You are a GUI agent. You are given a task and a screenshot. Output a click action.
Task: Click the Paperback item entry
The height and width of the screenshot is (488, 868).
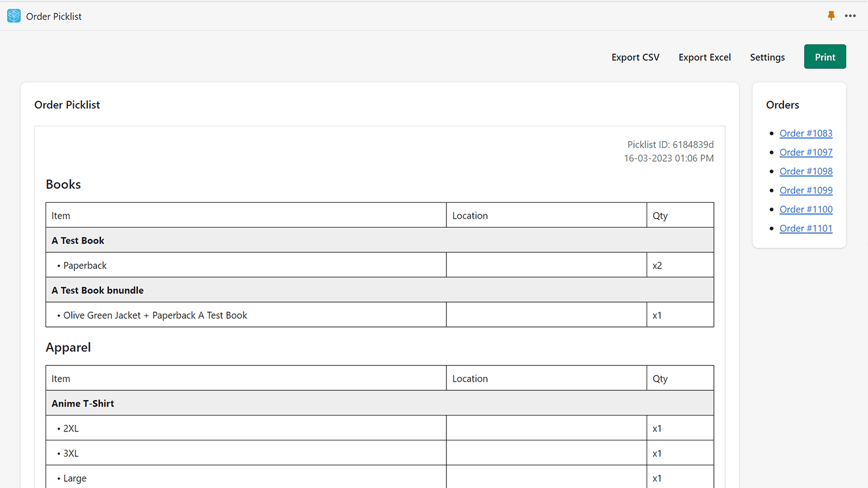tap(85, 265)
